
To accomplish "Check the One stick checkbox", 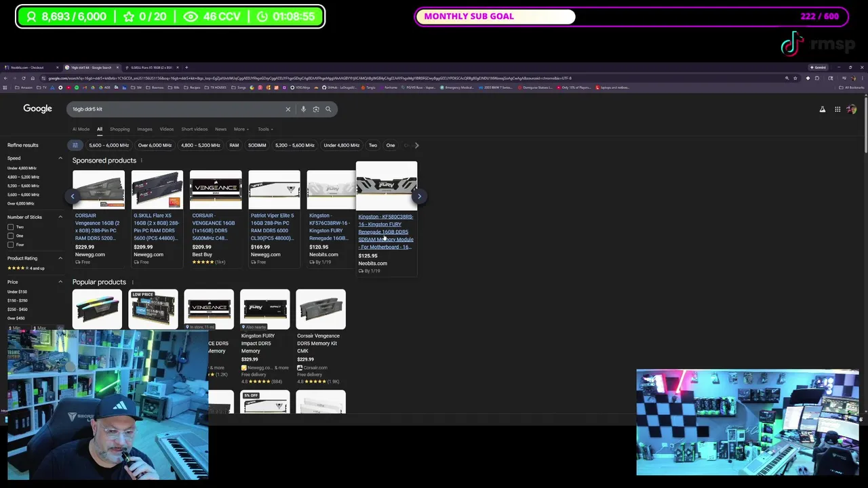I will click(x=10, y=236).
